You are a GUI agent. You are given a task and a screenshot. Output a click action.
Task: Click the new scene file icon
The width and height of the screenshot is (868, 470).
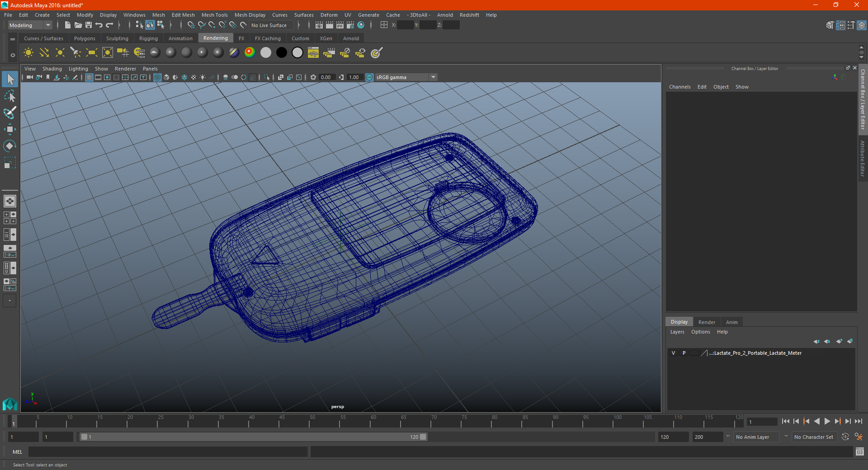(68, 25)
